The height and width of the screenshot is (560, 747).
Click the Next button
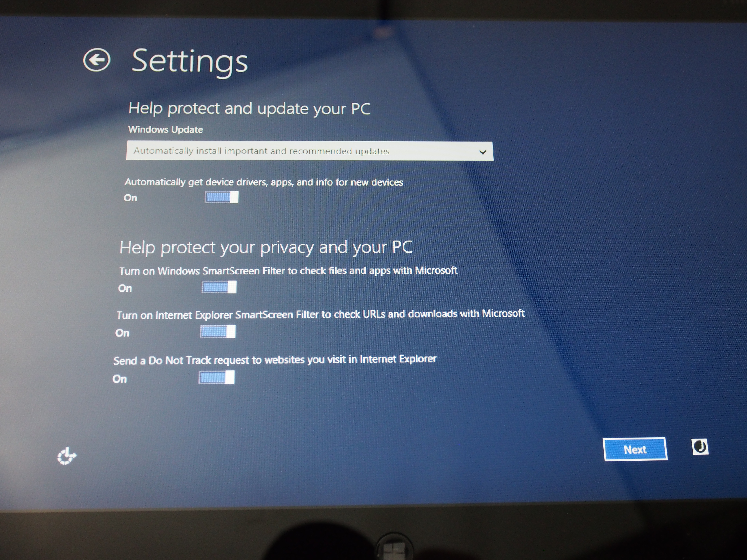(x=635, y=449)
